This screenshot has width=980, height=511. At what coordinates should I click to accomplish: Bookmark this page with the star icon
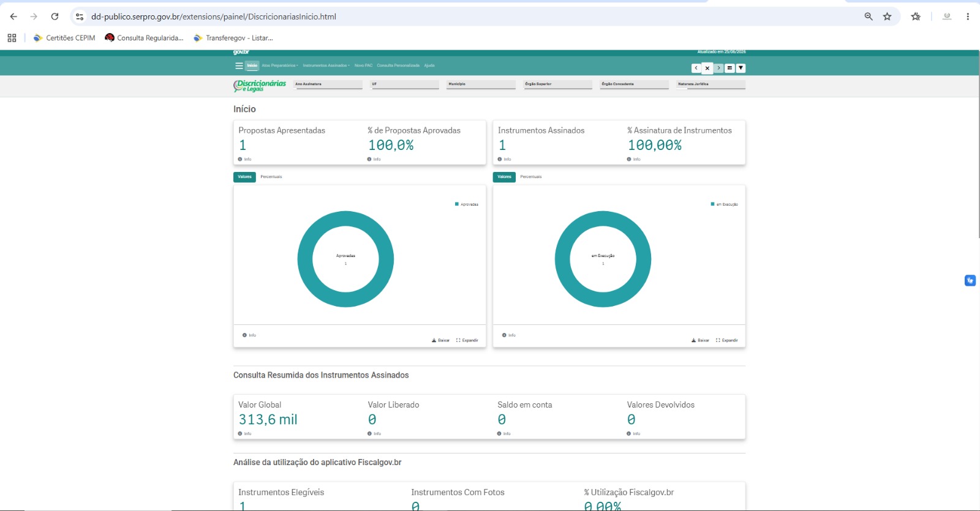tap(887, 17)
